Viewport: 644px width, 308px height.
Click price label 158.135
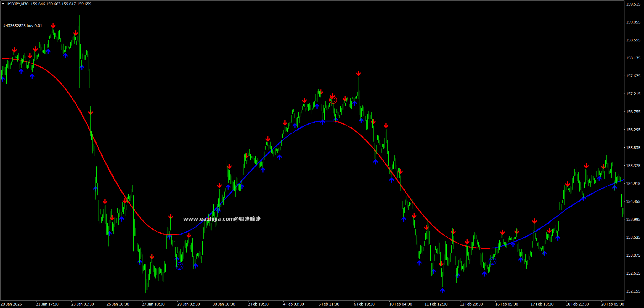coord(633,58)
